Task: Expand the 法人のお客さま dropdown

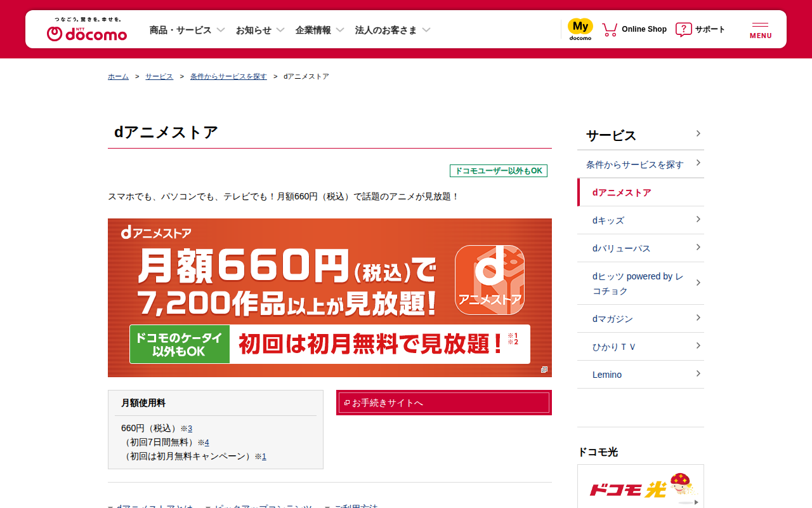Action: [x=393, y=30]
